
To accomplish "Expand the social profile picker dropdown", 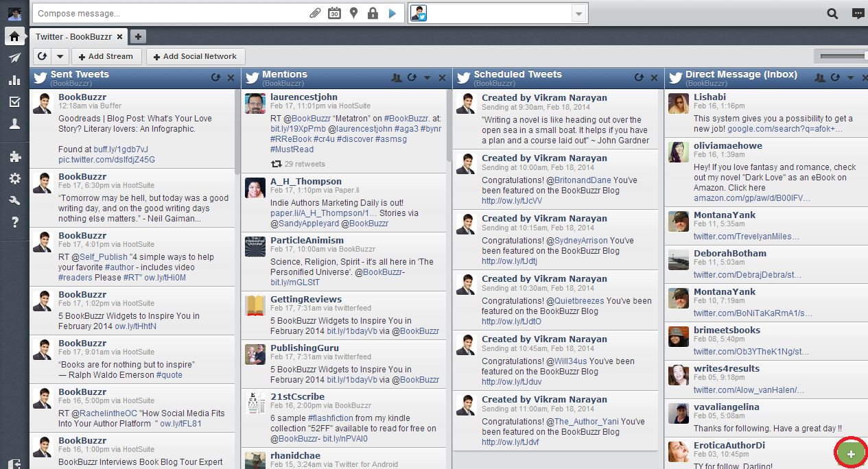I will (578, 13).
